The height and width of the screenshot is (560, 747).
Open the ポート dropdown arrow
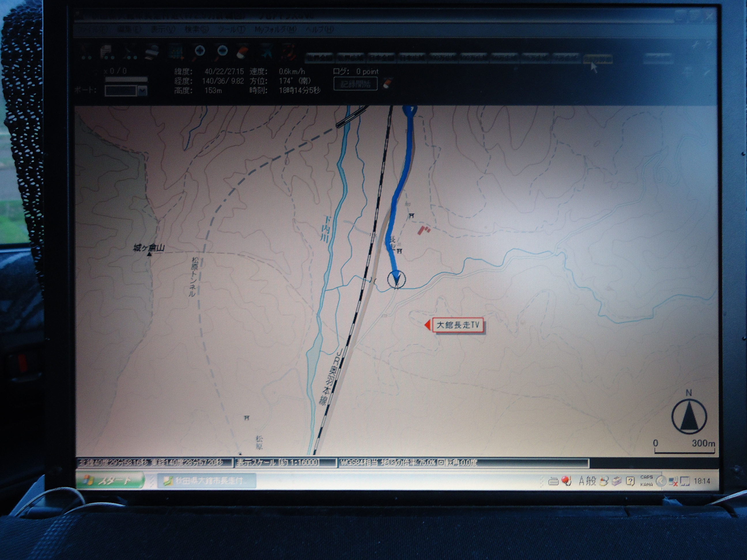click(143, 90)
